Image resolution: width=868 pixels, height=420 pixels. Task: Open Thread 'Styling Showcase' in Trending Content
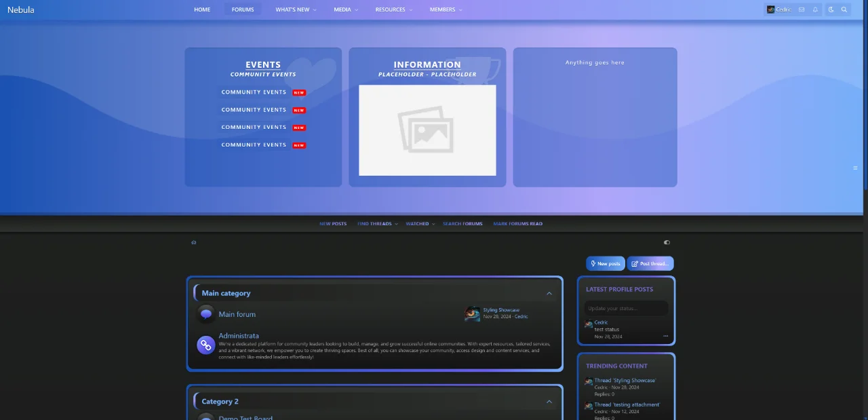click(625, 381)
